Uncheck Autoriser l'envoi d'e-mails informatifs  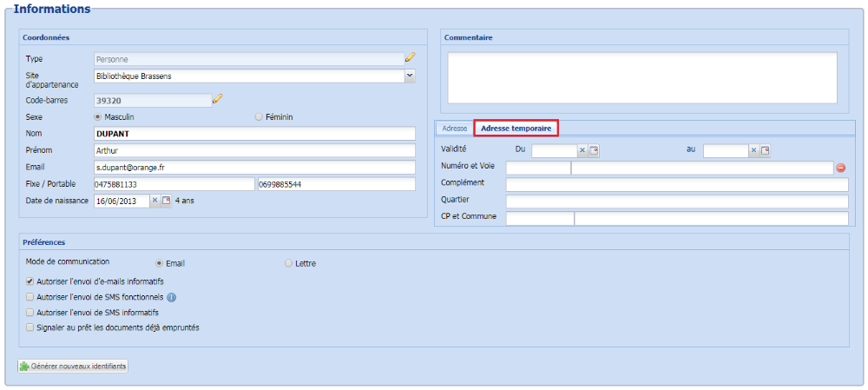coord(30,281)
